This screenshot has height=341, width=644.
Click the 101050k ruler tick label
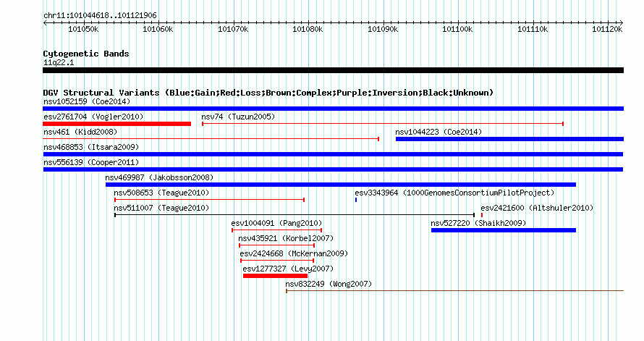(83, 29)
